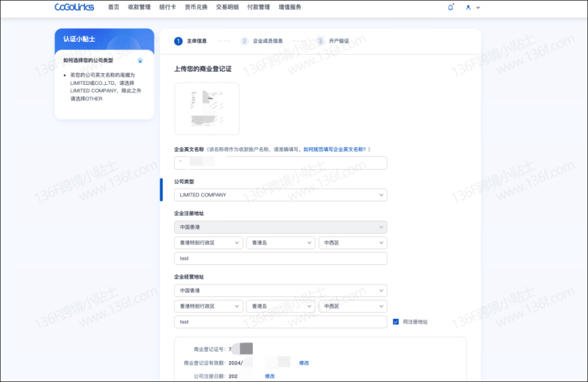The image size is (588, 382).
Task: Open 企业经营地址 香港特别行政区 dropdown
Action: coord(208,306)
